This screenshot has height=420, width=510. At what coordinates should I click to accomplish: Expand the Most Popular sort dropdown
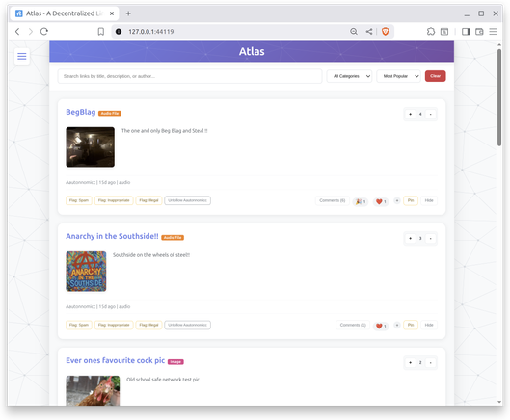pos(398,76)
